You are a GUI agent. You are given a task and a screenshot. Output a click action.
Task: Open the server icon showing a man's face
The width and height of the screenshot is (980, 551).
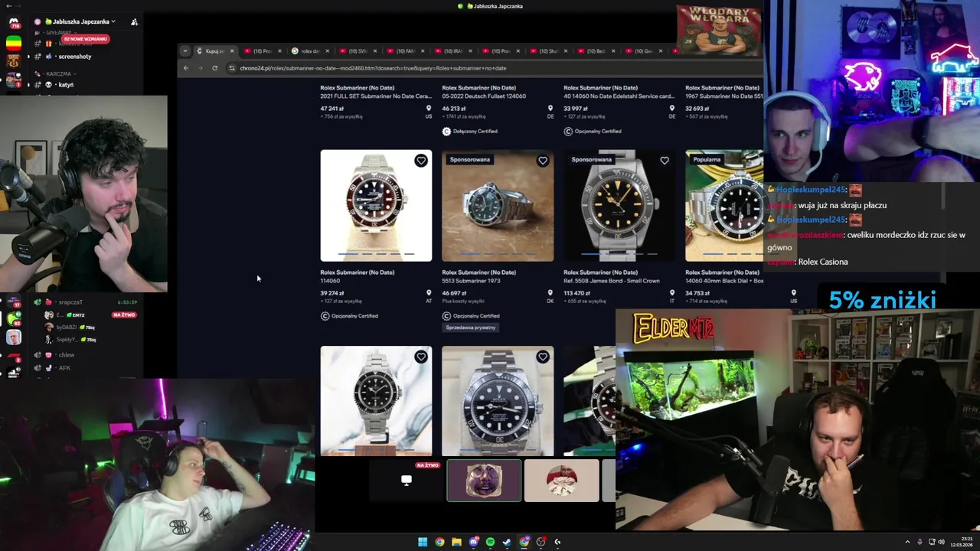14,337
